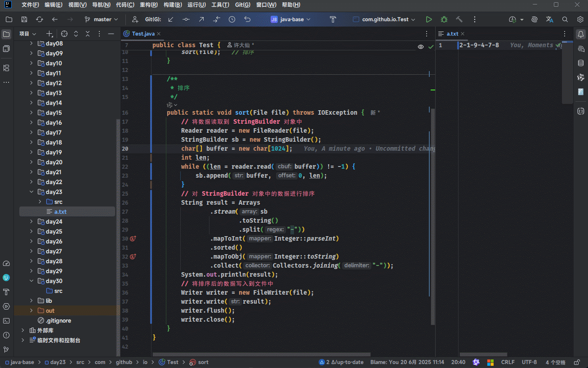The image size is (588, 368).
Task: Click the line 20 code buffer declaration
Action: coord(236,148)
